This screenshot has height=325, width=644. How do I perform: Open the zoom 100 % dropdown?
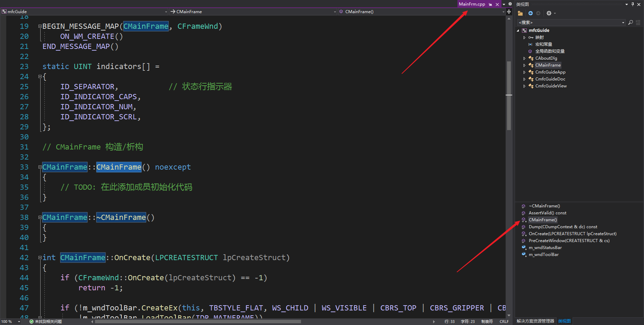coord(19,322)
